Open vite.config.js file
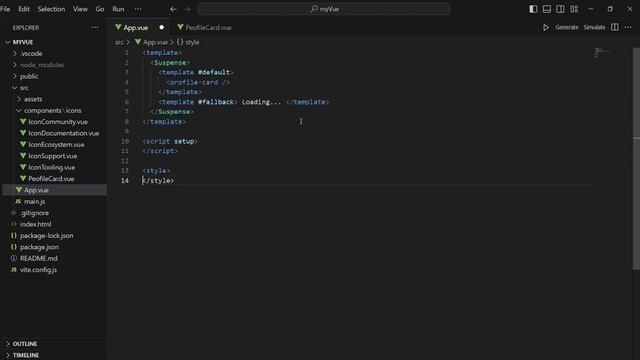 click(x=38, y=270)
